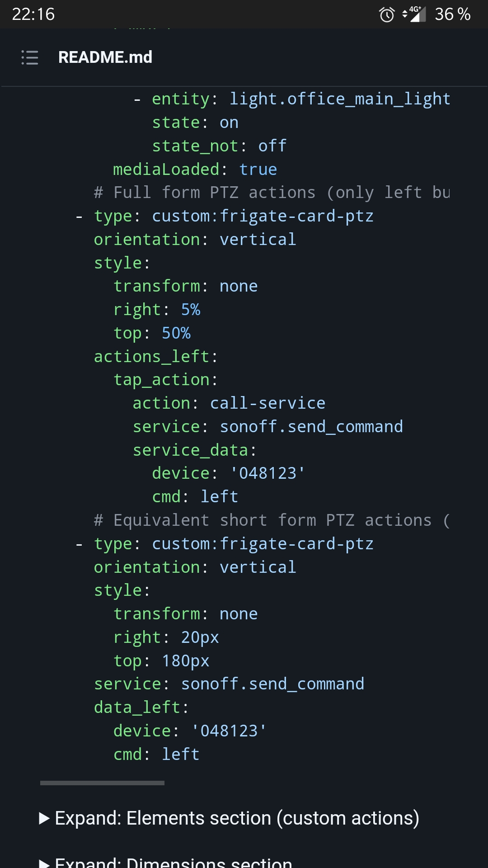Tap the 4G signal strength icon
The height and width of the screenshot is (868, 488).
(x=414, y=14)
